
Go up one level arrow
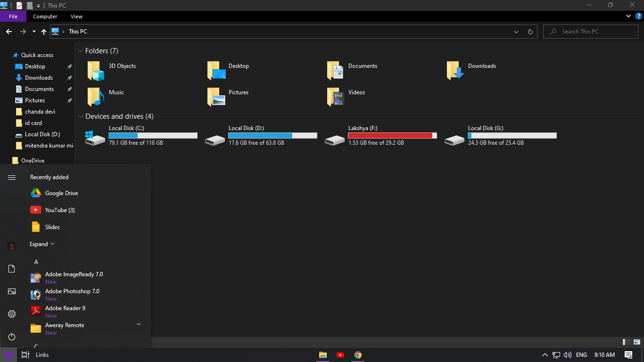click(44, 32)
